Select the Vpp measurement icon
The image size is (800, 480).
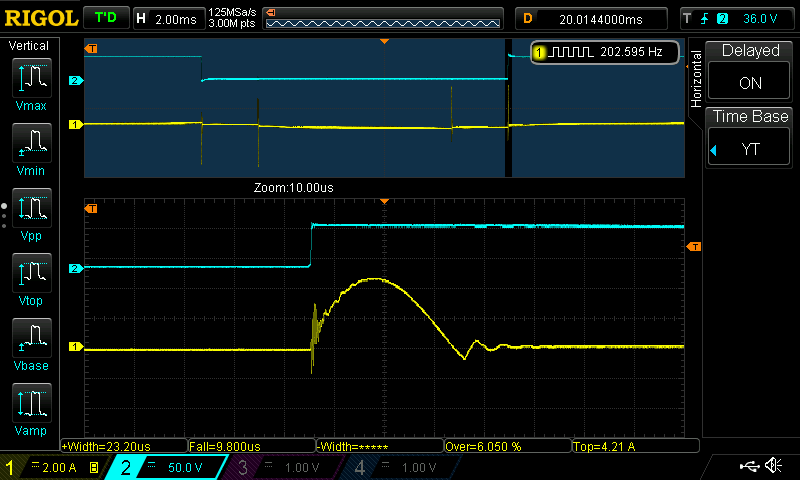[x=31, y=216]
